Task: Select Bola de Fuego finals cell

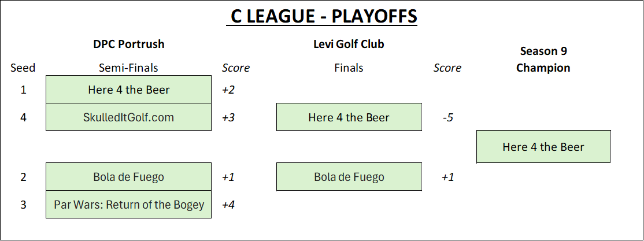Action: click(x=349, y=177)
